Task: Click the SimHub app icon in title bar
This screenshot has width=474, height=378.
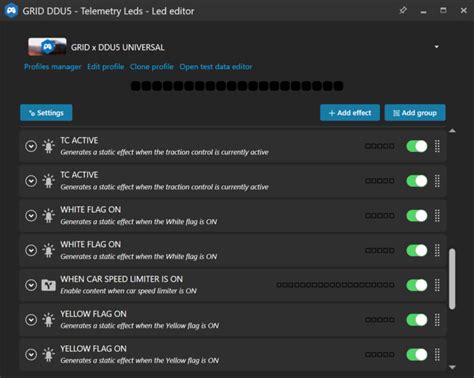Action: coord(11,11)
